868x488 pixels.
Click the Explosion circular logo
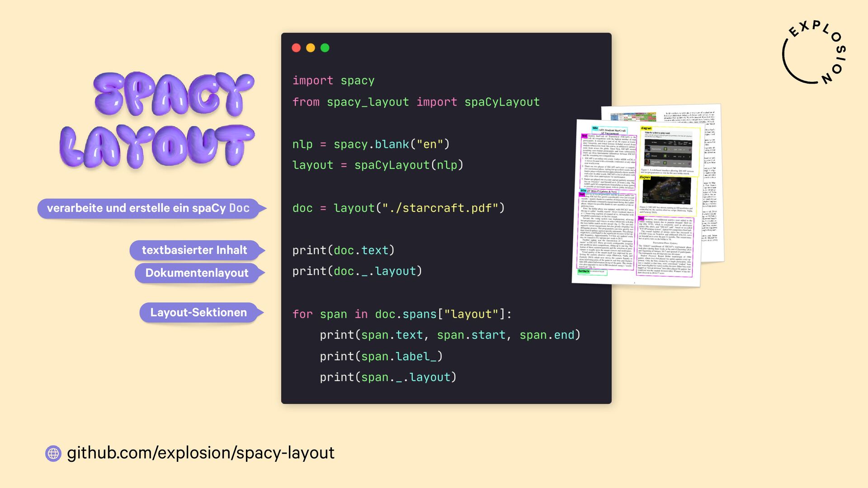814,53
